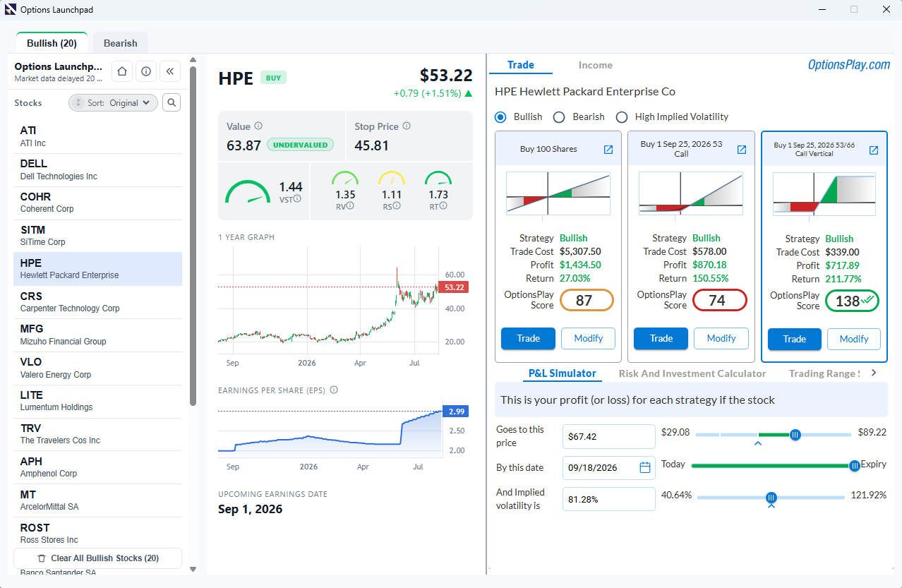902x588 pixels.
Task: Select CRS Carpenter Technology Corp
Action: [97, 302]
